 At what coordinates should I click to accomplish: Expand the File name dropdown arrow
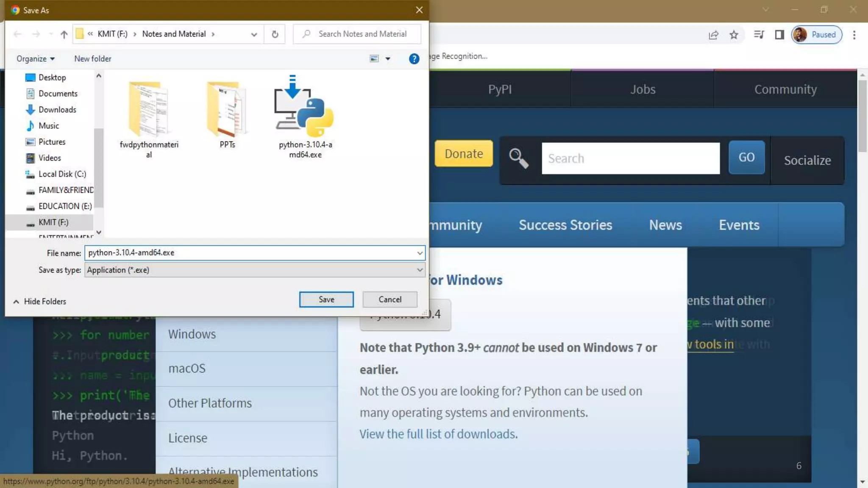tap(419, 253)
